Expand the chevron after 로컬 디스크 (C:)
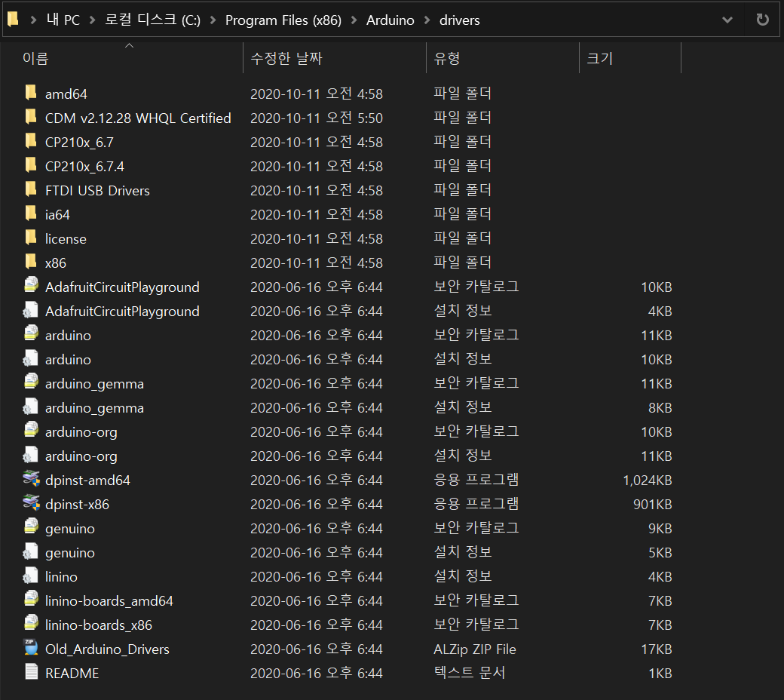Viewport: 784px width, 700px height. [x=213, y=20]
